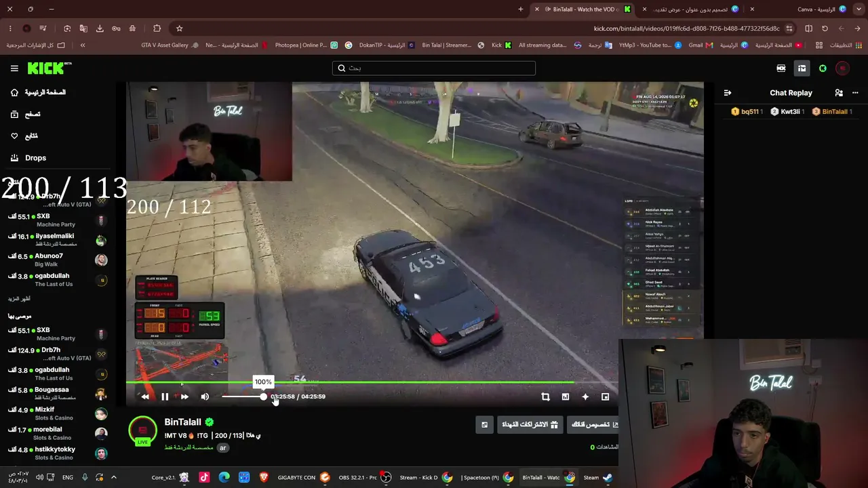The height and width of the screenshot is (488, 868).
Task: Open the player stats icon
Action: [566, 397]
